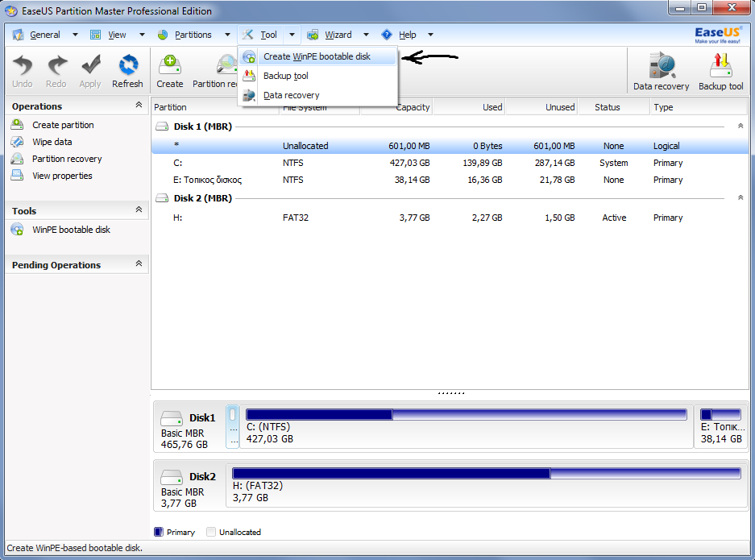Image resolution: width=755 pixels, height=560 pixels.
Task: Close the Tool dropdown arrow
Action: coord(292,35)
